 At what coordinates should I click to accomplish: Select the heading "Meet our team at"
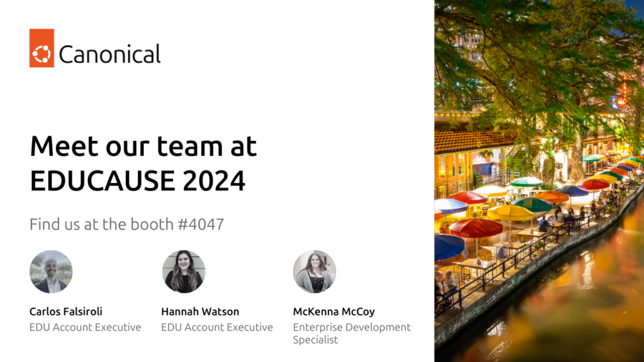coord(143,146)
